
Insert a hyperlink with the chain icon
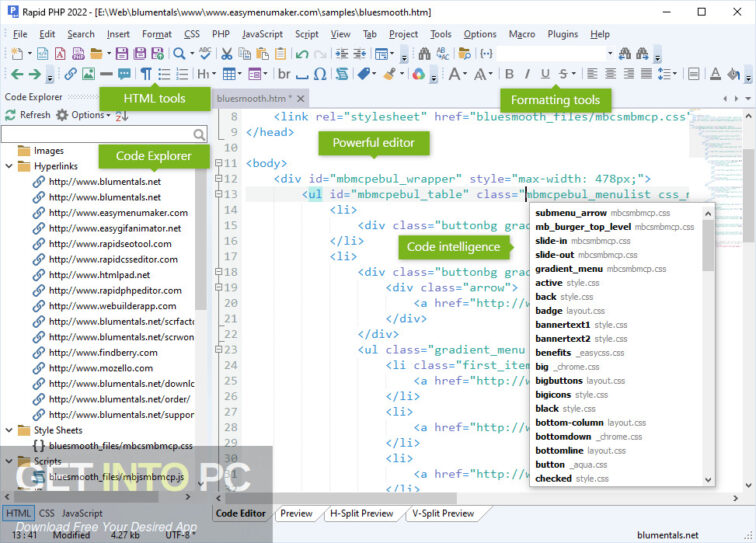point(70,74)
